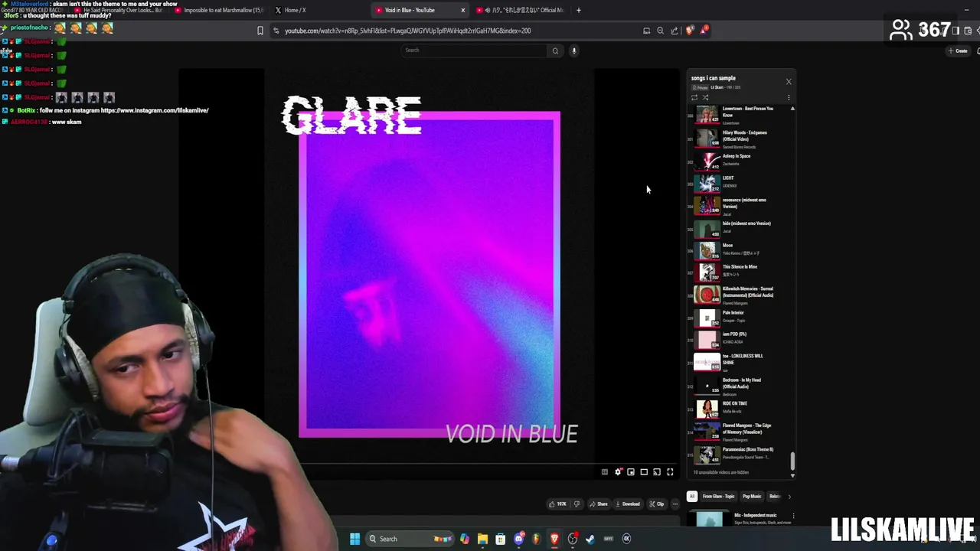Screen dimensions: 980x551
Task: Bookmark this page with the bookmark icon
Action: (260, 31)
